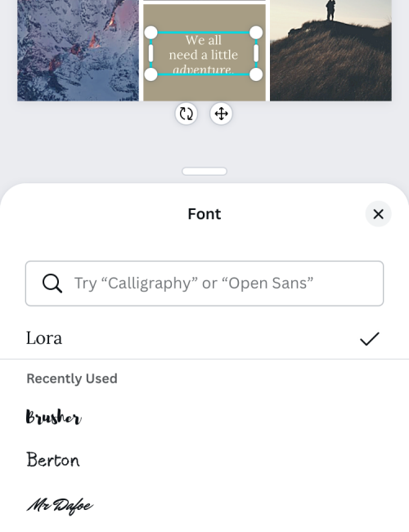Click the checkmark next to Lora
The width and height of the screenshot is (409, 532).
tap(369, 338)
